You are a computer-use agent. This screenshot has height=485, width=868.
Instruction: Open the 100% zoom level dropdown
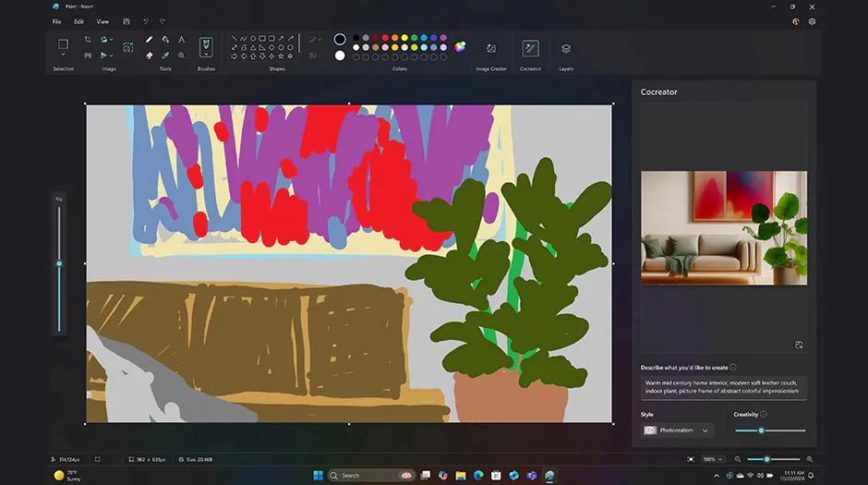tap(713, 459)
